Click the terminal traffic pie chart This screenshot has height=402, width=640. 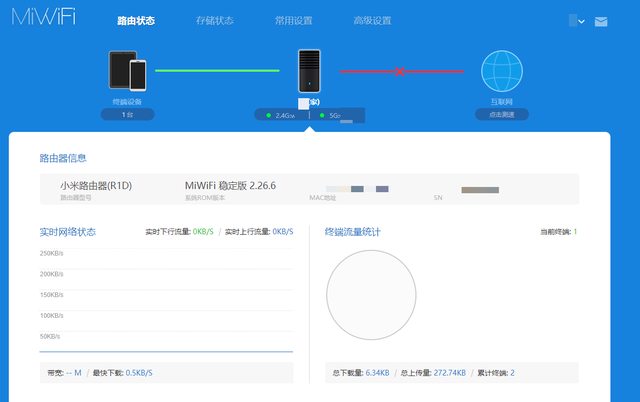[x=371, y=295]
